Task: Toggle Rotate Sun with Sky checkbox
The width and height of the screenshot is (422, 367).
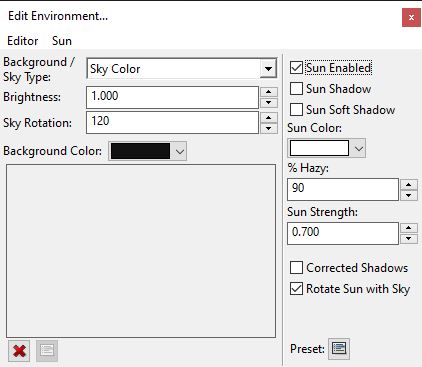Action: (x=296, y=289)
